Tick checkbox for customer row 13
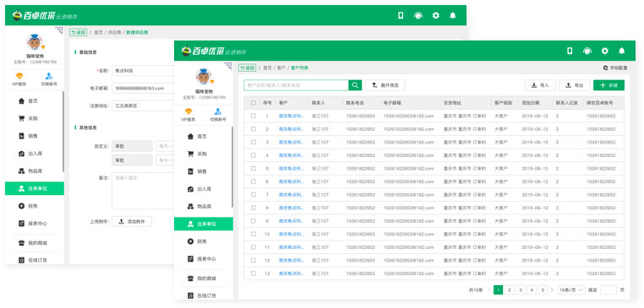Image resolution: width=644 pixels, height=308 pixels. (x=253, y=273)
